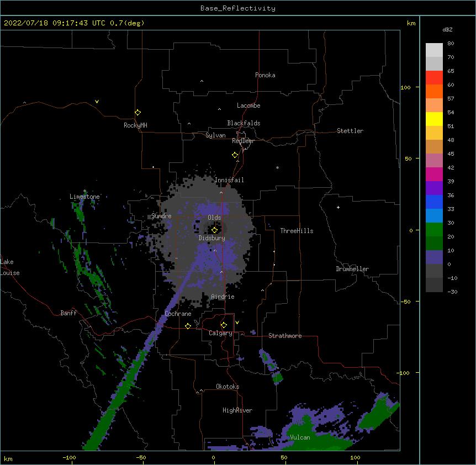The height and width of the screenshot is (465, 476).
Task: Click the Banff label
Action: [x=68, y=313]
